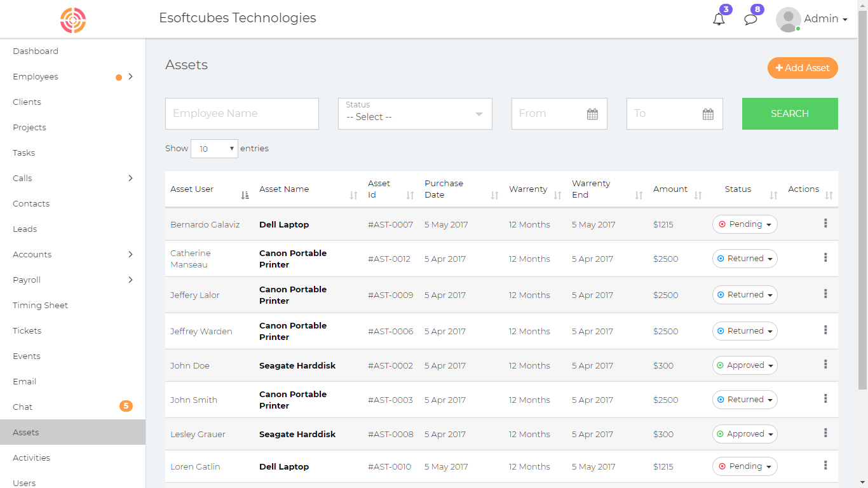Open actions menu for Lesley Grauer
The width and height of the screenshot is (868, 488).
coord(825,433)
